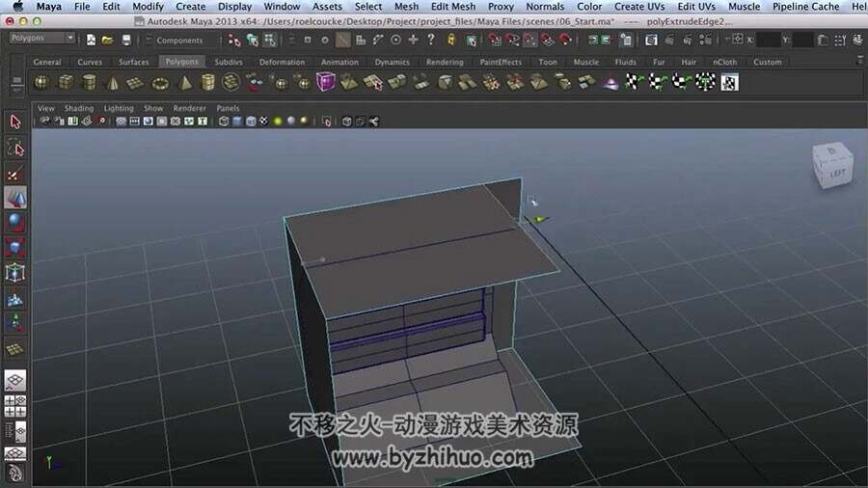Create polygon pipe from shelf

tap(207, 83)
